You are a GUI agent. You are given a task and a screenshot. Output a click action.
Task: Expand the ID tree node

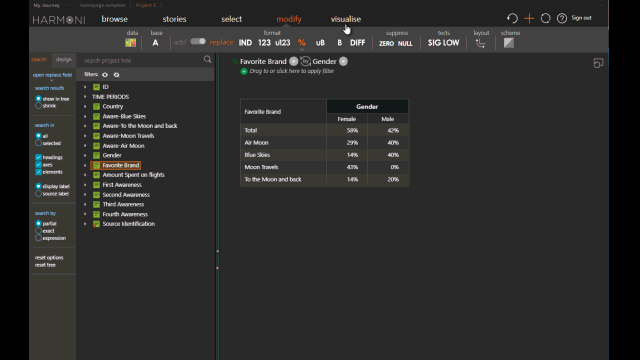(85, 87)
